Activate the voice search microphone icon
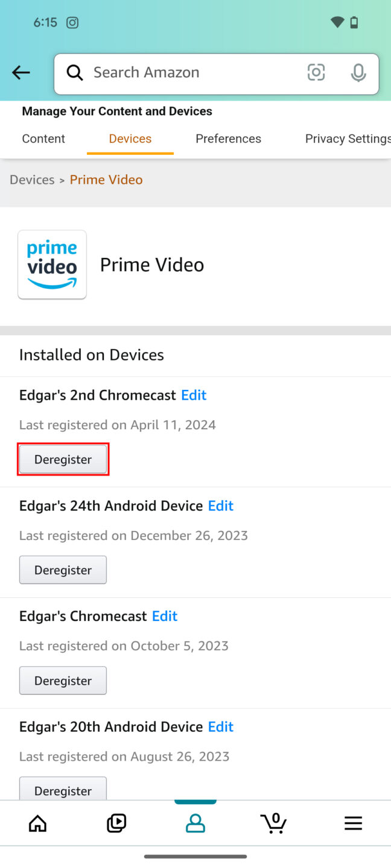Screen dimensions: 391x868 point(358,72)
